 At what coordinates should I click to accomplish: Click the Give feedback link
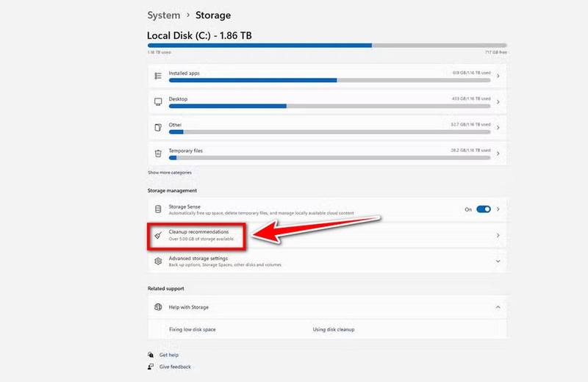(x=175, y=367)
